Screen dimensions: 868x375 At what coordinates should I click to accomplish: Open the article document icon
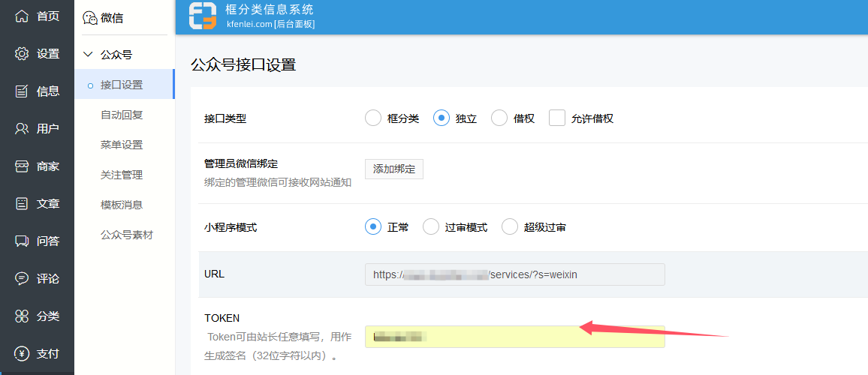click(x=23, y=203)
